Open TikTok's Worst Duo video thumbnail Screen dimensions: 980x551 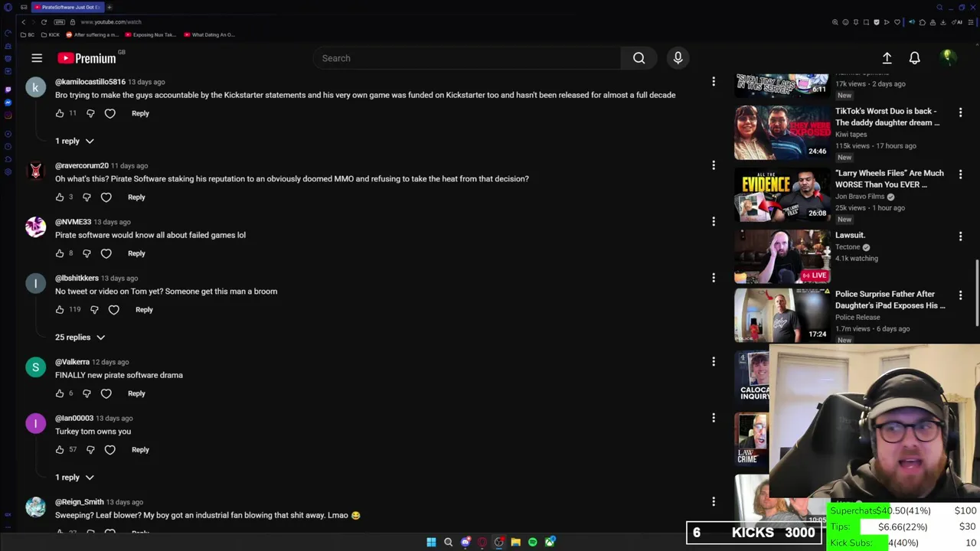tap(782, 132)
